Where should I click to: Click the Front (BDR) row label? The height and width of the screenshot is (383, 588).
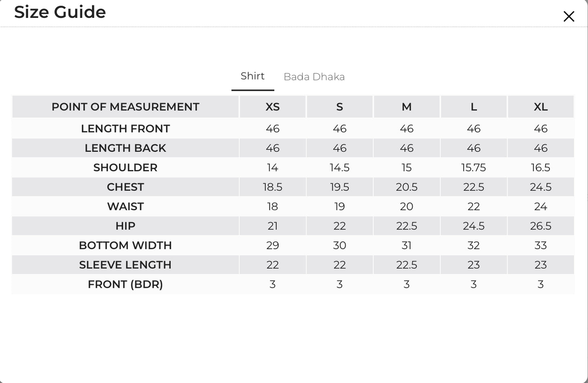click(x=125, y=285)
